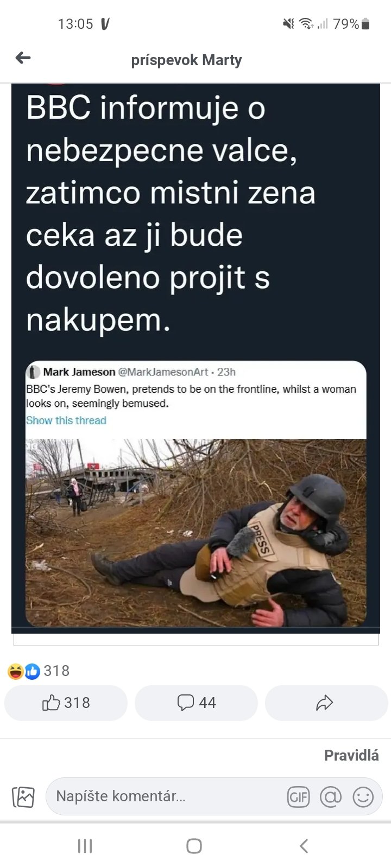Open the 44 comments
This screenshot has height=868, width=391.
pos(196,703)
